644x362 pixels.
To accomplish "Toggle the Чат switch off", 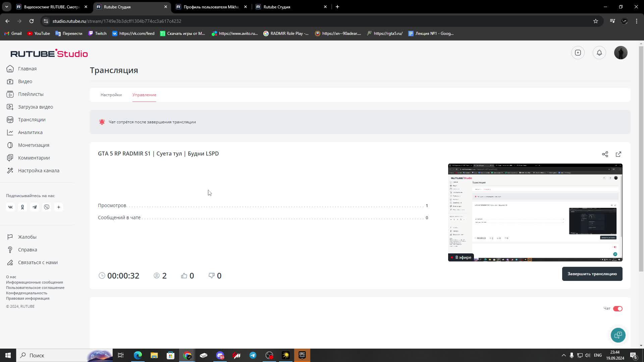I will coord(618,309).
